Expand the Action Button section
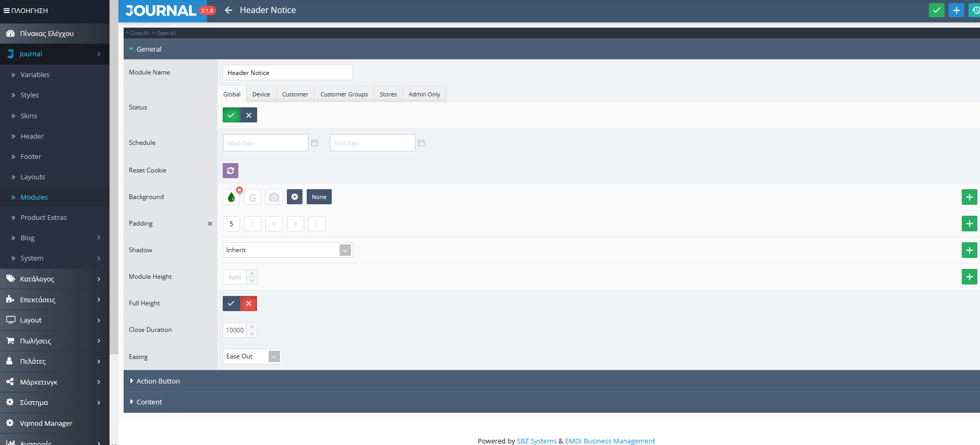The width and height of the screenshot is (980, 445). coord(158,381)
